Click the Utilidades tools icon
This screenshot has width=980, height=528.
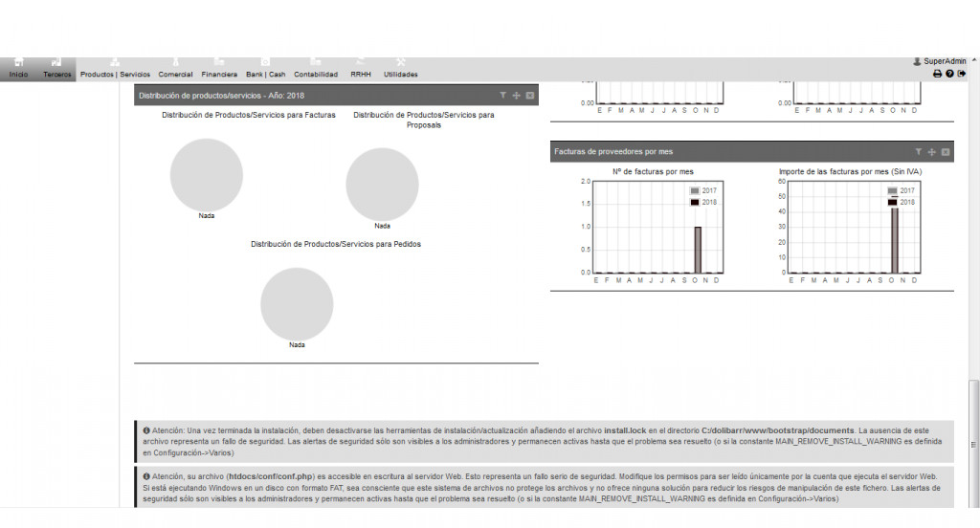[401, 62]
